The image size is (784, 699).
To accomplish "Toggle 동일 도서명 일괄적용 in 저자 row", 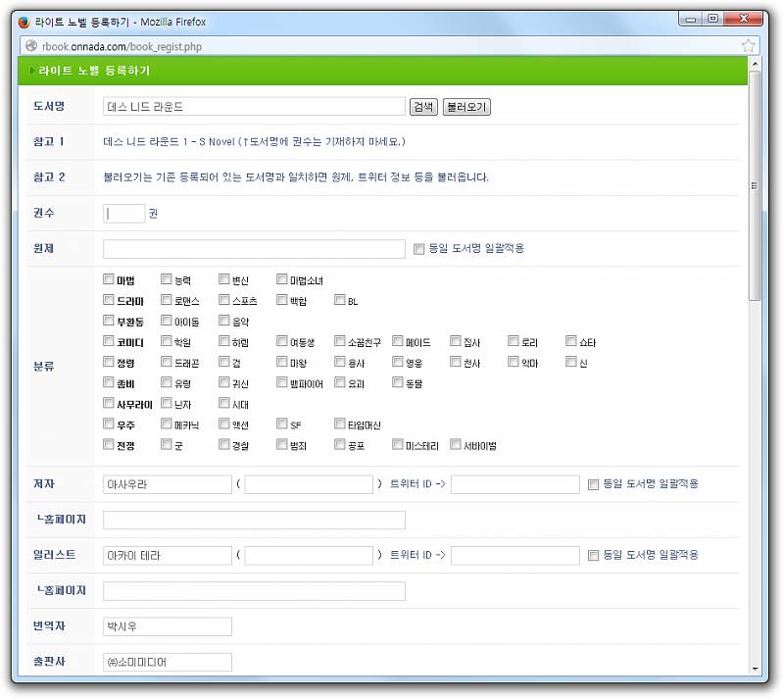I will [593, 484].
